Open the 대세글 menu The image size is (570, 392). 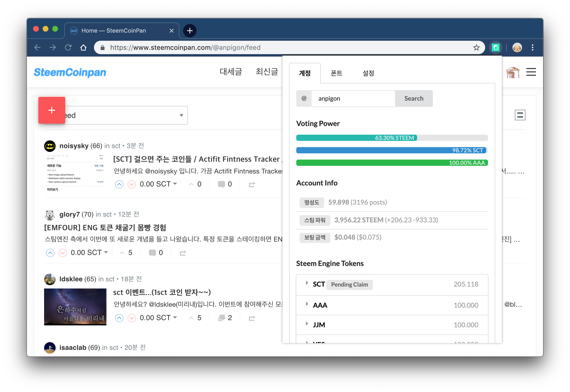pos(231,72)
